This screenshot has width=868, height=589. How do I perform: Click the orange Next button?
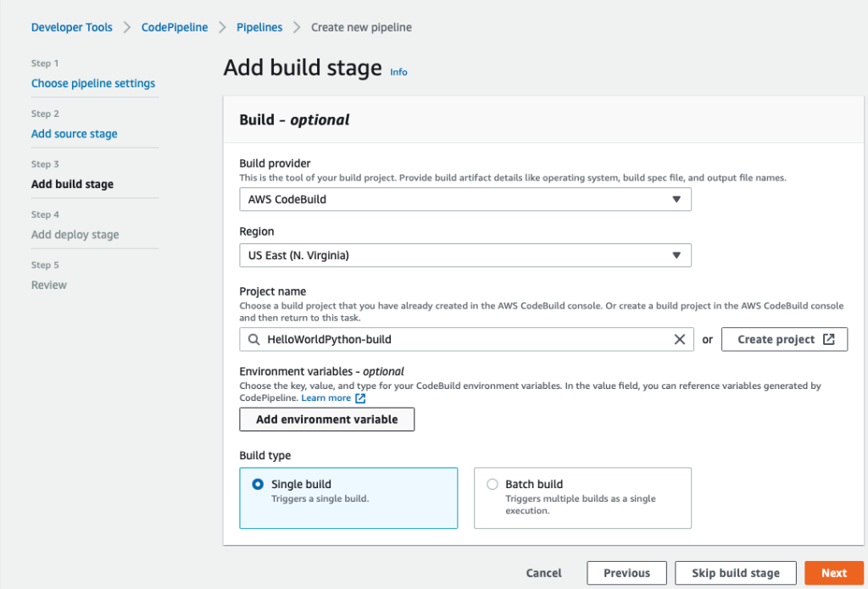pos(834,573)
